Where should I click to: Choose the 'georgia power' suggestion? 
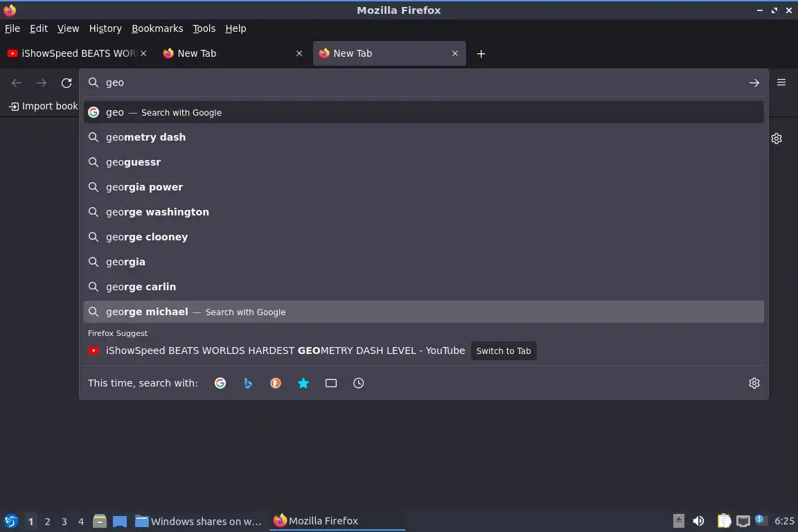tap(423, 187)
